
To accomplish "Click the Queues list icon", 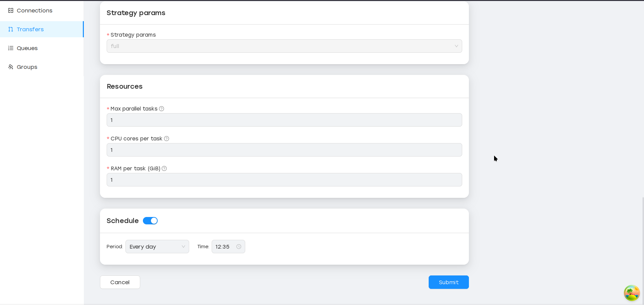I will coord(11,48).
